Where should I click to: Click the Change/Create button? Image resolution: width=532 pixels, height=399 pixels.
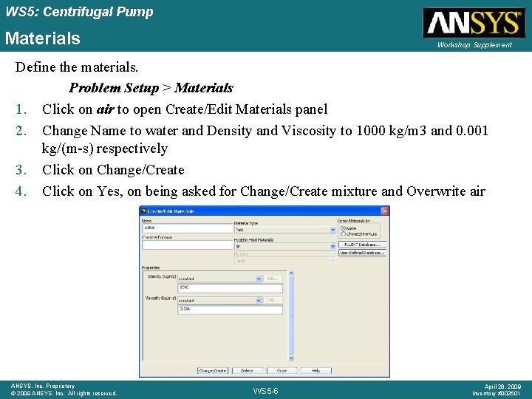coord(213,370)
